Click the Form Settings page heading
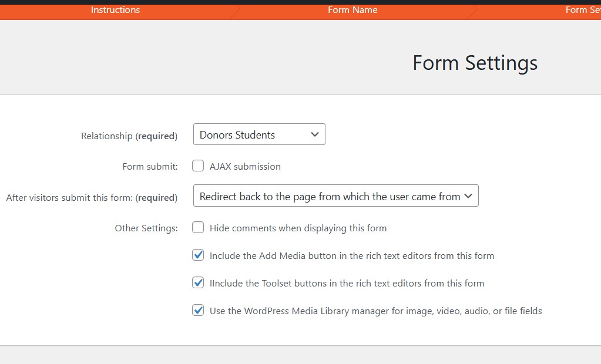Image resolution: width=601 pixels, height=364 pixels. 475,63
